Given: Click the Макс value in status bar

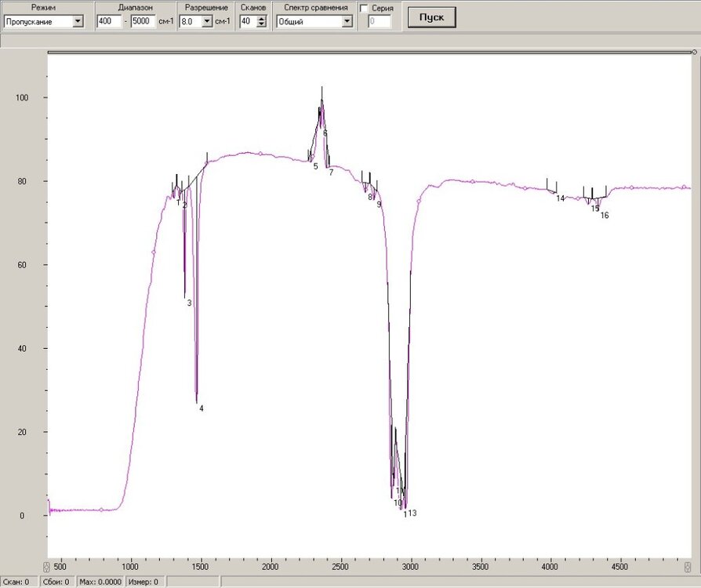Looking at the screenshot, I should [x=101, y=582].
